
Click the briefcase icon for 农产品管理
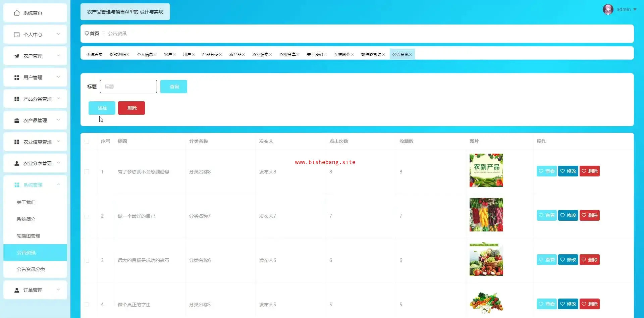17,120
